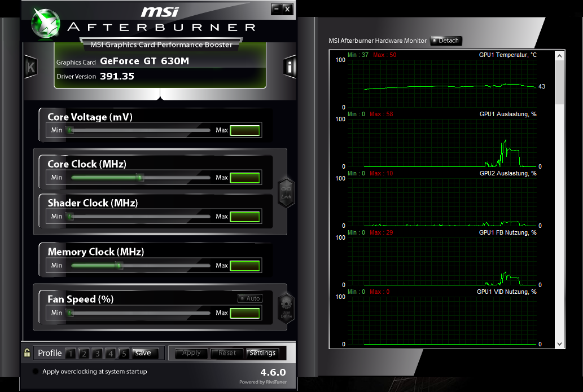Open the Settings dialog
This screenshot has width=583, height=392.
(262, 353)
